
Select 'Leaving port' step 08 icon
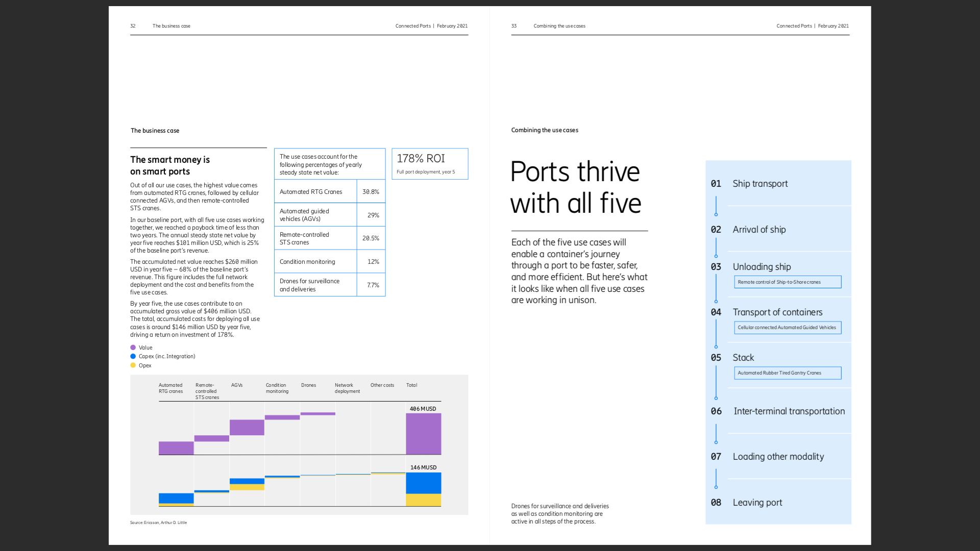click(716, 487)
